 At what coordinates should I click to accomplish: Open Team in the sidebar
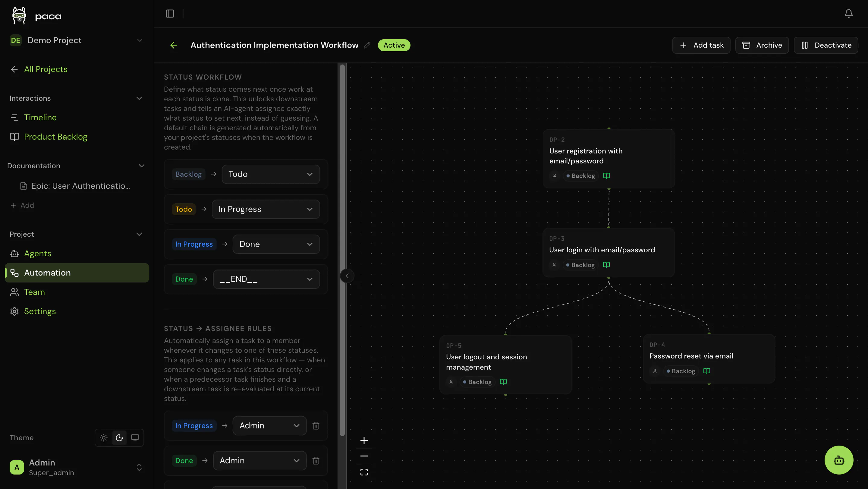[x=77, y=292]
